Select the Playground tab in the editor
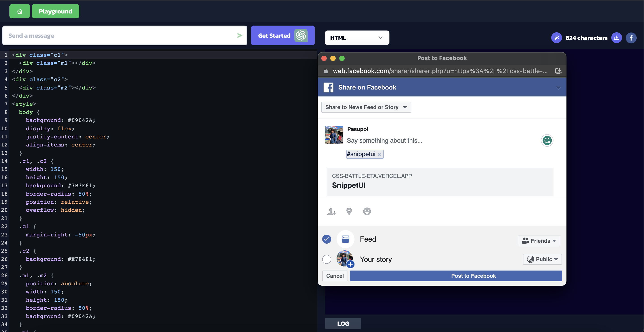Viewport: 644px width, 332px height. click(55, 11)
